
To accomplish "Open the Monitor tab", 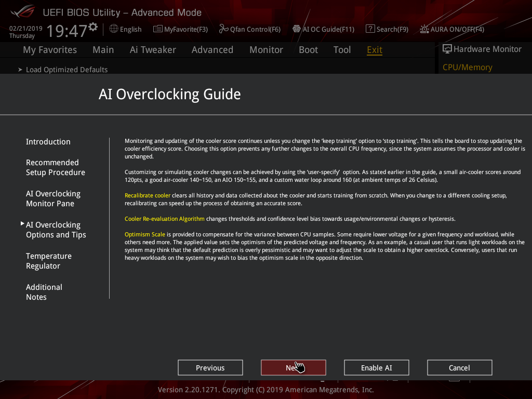I will coord(266,50).
